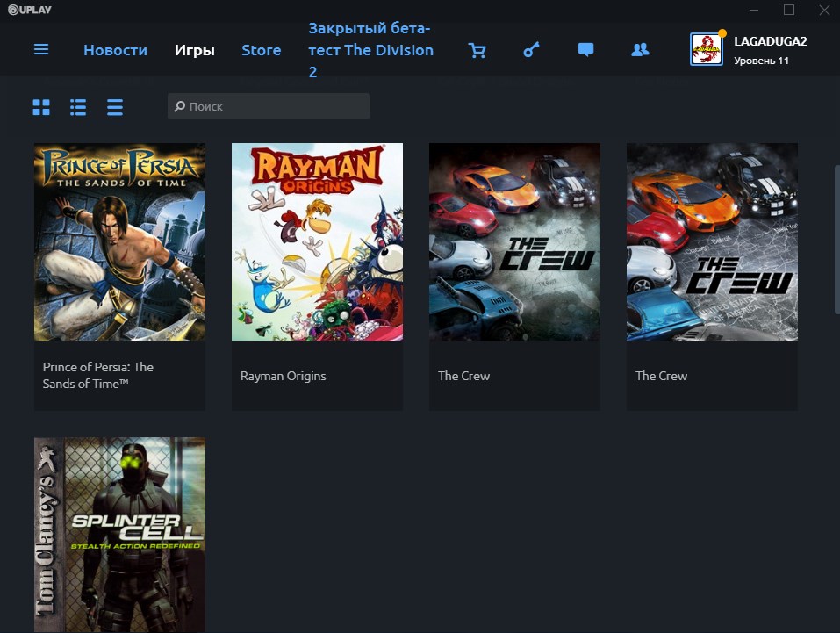Open the Splinter Cell cover
Screen dimensions: 840x633
pyautogui.click(x=119, y=535)
